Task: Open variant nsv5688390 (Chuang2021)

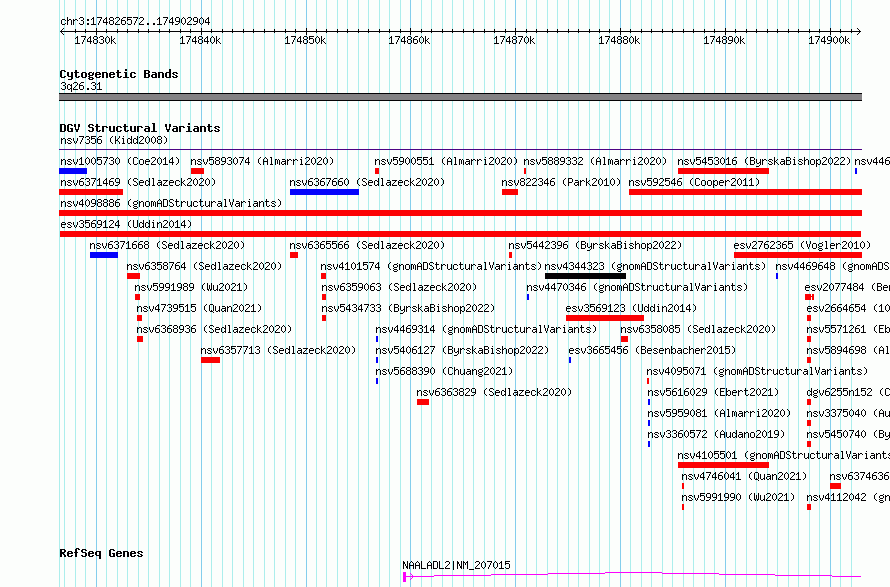Action: (444, 371)
